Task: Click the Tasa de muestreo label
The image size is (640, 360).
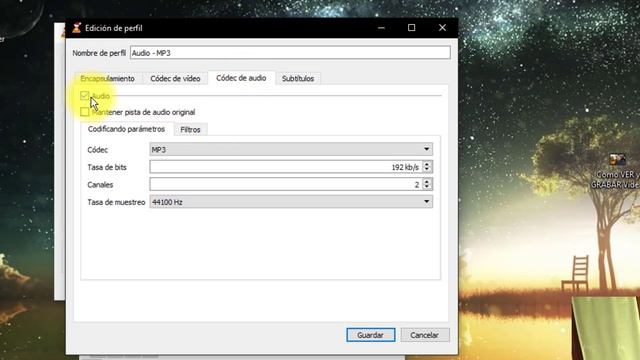Action: (116, 202)
